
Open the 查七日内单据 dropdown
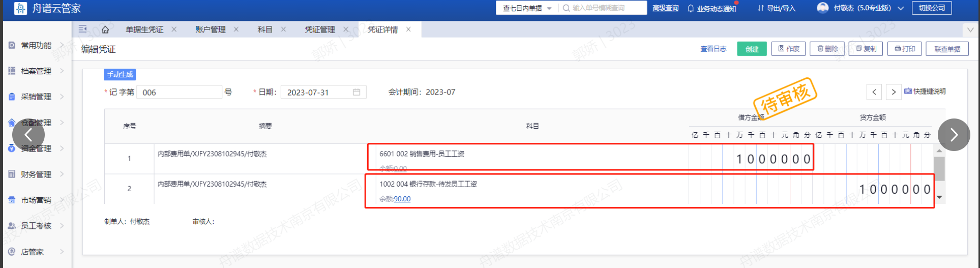tap(527, 8)
